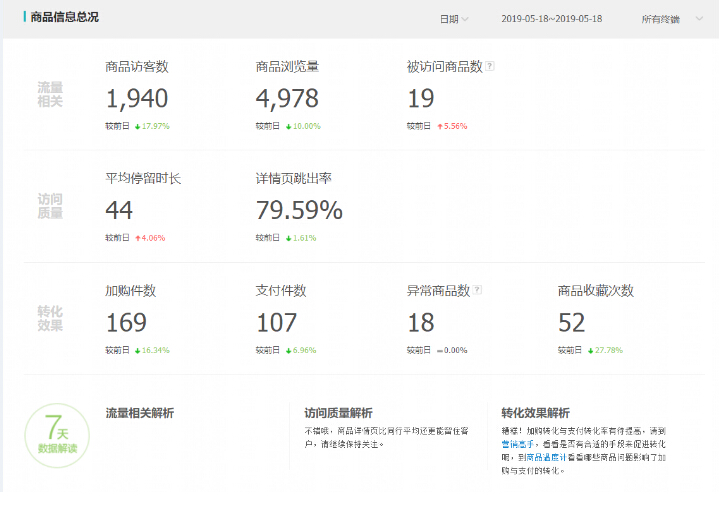This screenshot has width=721, height=505.
Task: Click the 支付件数 value 107
Action: [x=277, y=323]
